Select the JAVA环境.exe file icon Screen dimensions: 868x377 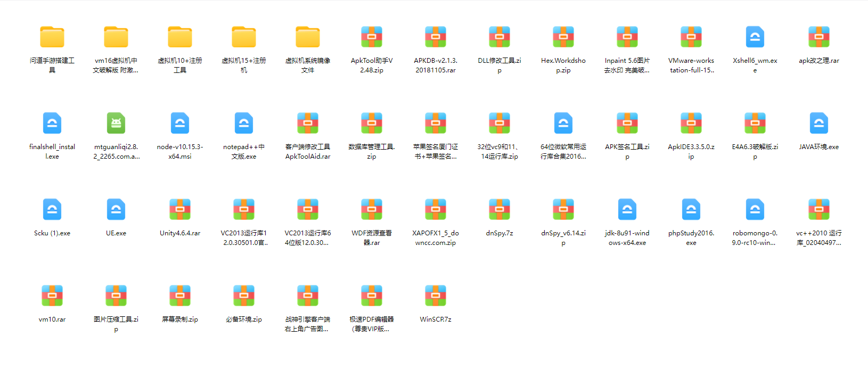coord(819,124)
